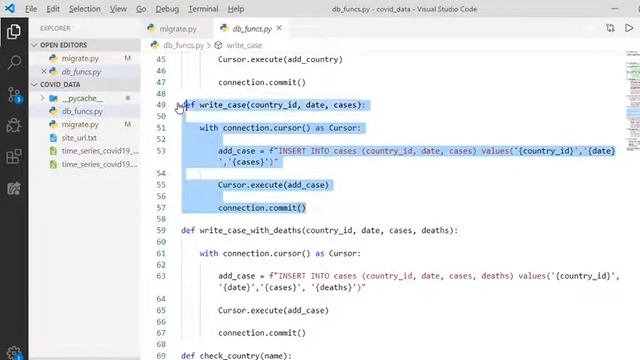
Task: Open the Terminal menu
Action: pyautogui.click(x=203, y=9)
